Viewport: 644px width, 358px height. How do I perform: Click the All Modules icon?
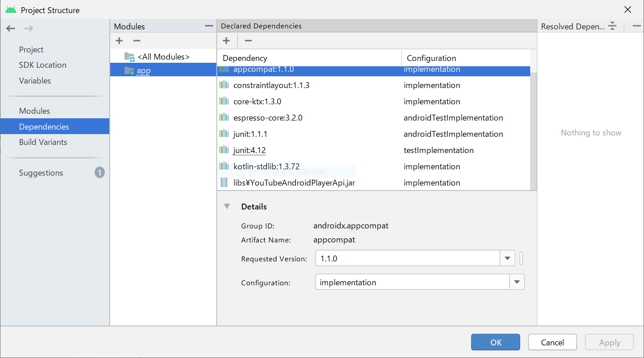click(129, 57)
